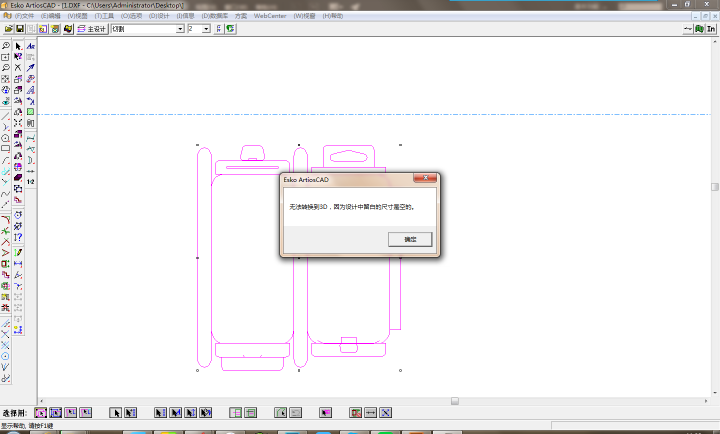Viewport: 720px width, 434px height.
Task: Click the save floppy disk icon
Action: tap(19, 29)
